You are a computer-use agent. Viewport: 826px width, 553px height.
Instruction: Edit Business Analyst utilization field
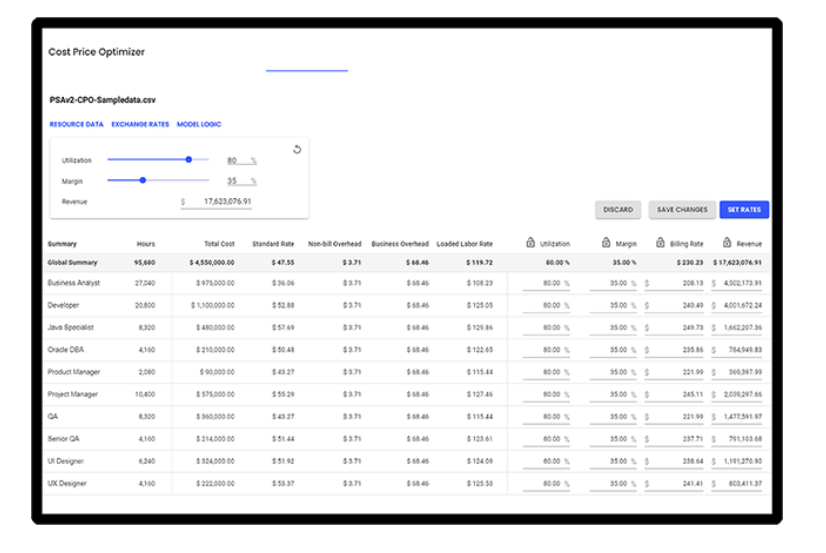[x=546, y=283]
